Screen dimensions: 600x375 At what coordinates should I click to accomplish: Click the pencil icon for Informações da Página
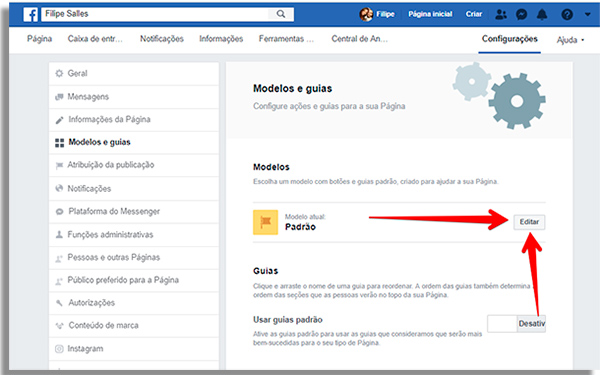click(x=59, y=120)
